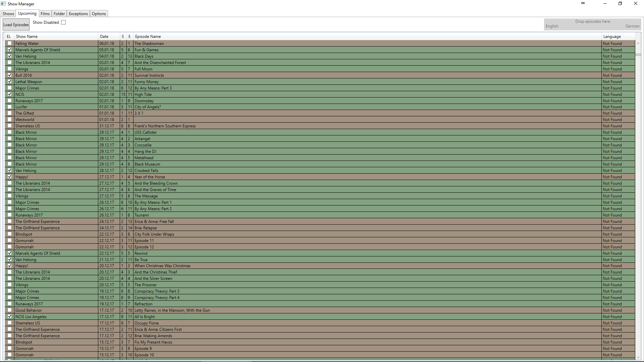Open the Shows tab

point(8,14)
